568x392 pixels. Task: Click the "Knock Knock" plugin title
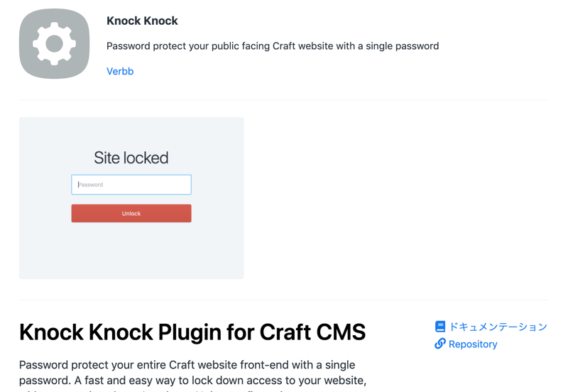coord(142,21)
